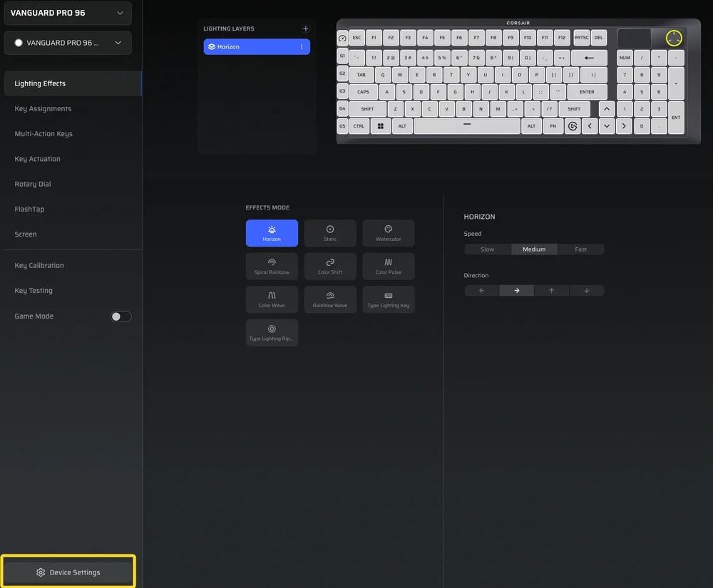The width and height of the screenshot is (713, 588).
Task: Choose the Rainbow Wave effect
Action: [329, 299]
